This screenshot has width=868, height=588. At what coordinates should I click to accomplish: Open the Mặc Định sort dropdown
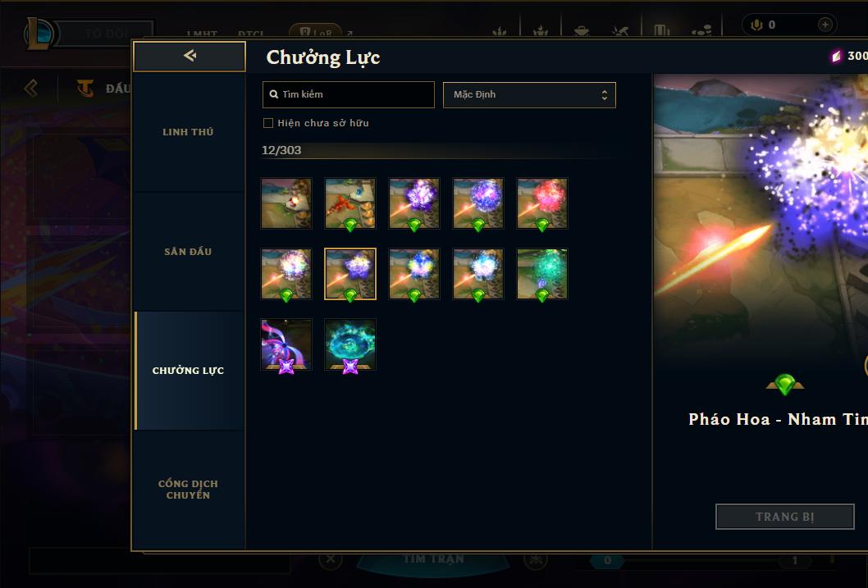click(529, 94)
